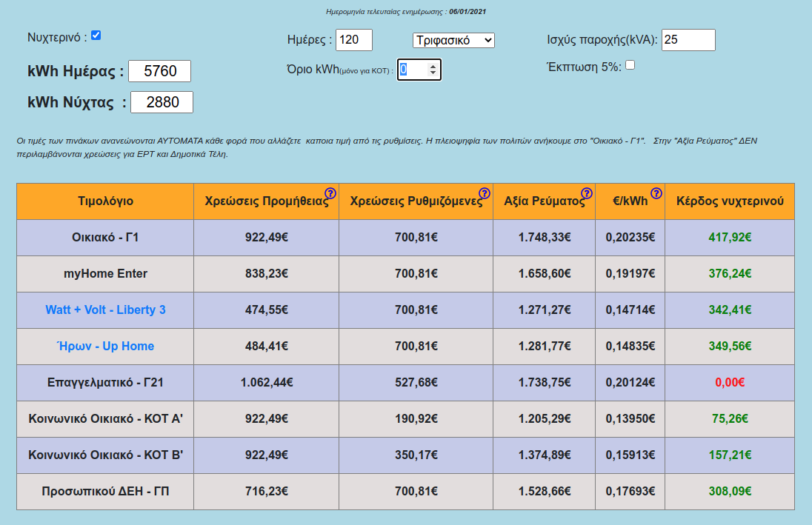The height and width of the screenshot is (525, 812).
Task: Select the 838,23€ supply charge cell
Action: [267, 273]
